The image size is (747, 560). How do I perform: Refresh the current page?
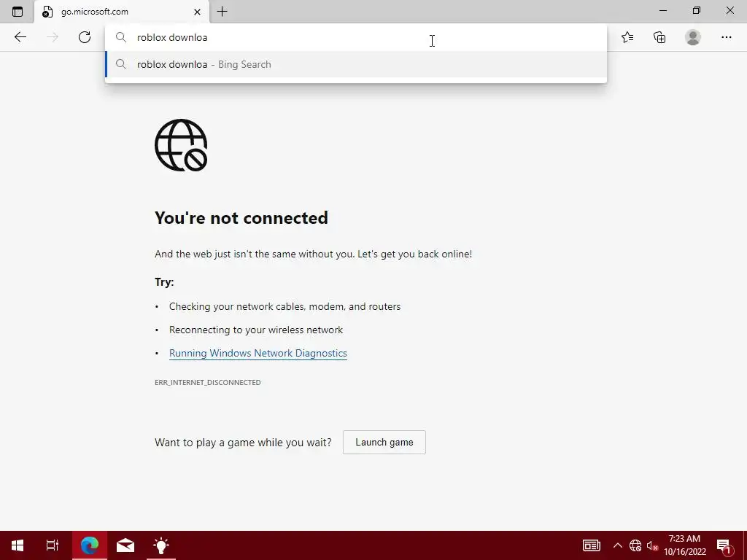85,37
